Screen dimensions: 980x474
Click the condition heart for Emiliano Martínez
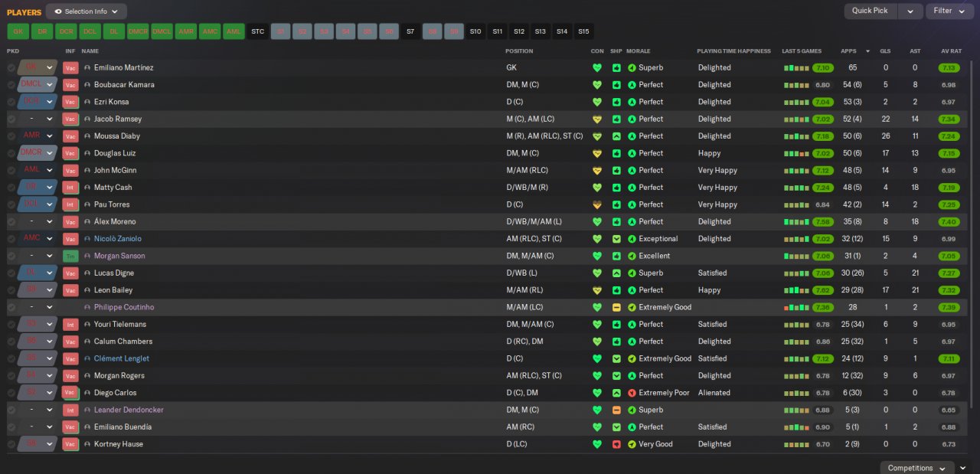click(597, 67)
